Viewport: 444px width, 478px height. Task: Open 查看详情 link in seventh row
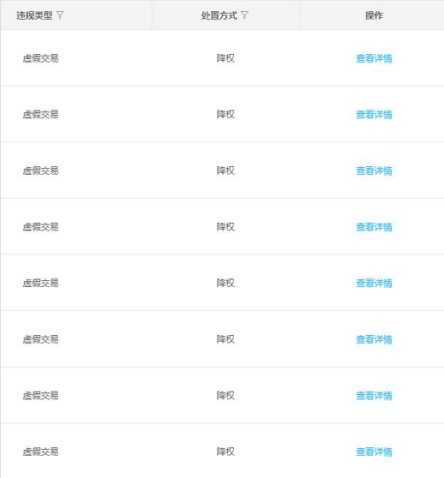[x=374, y=396]
